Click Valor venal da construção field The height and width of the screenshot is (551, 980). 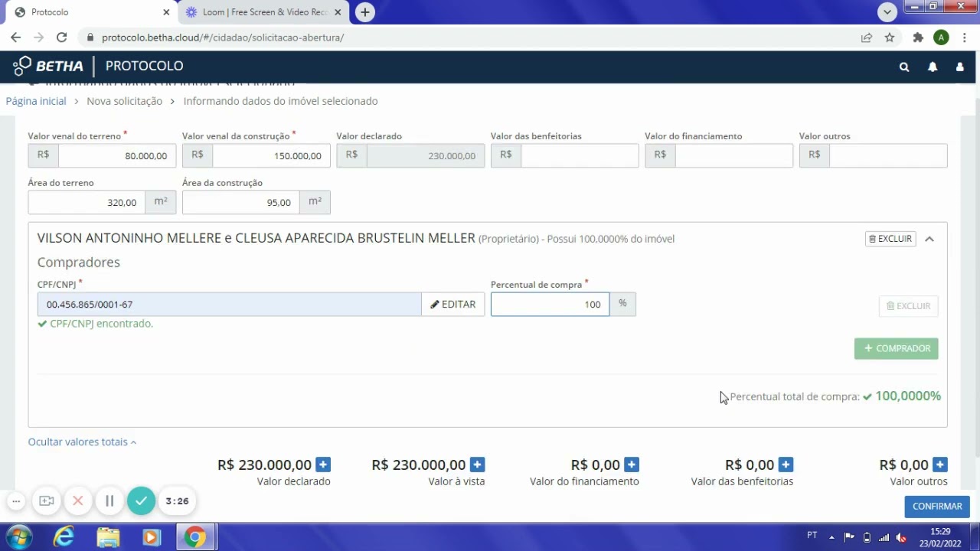pos(272,155)
